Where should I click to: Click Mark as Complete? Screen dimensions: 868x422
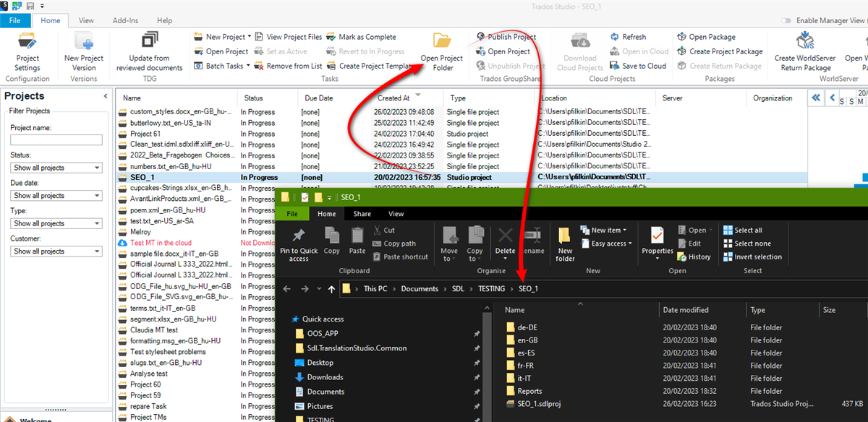(x=361, y=37)
